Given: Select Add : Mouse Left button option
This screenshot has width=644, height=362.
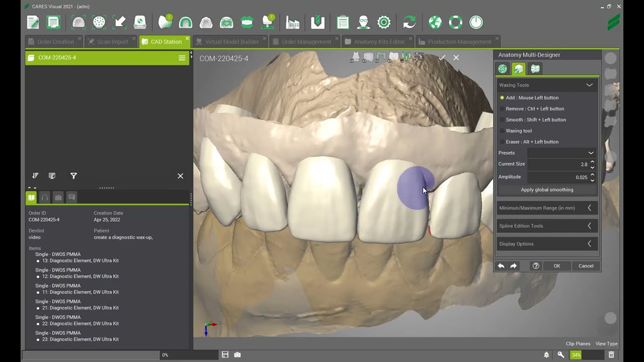Looking at the screenshot, I should pyautogui.click(x=529, y=98).
